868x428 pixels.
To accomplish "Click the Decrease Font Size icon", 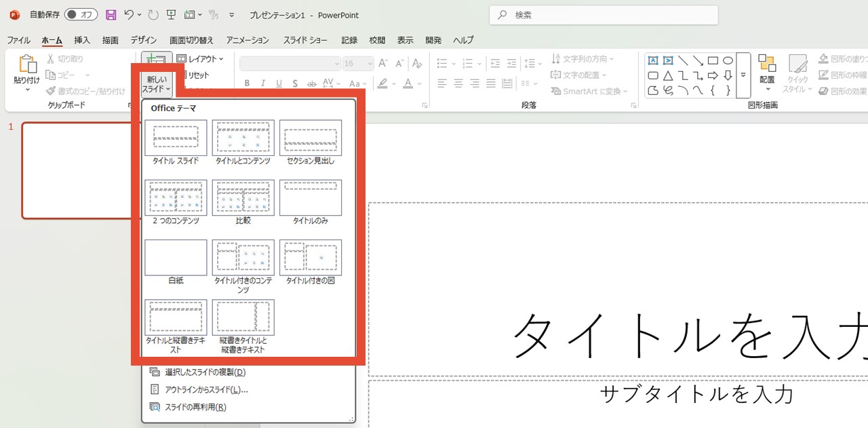I will [398, 63].
